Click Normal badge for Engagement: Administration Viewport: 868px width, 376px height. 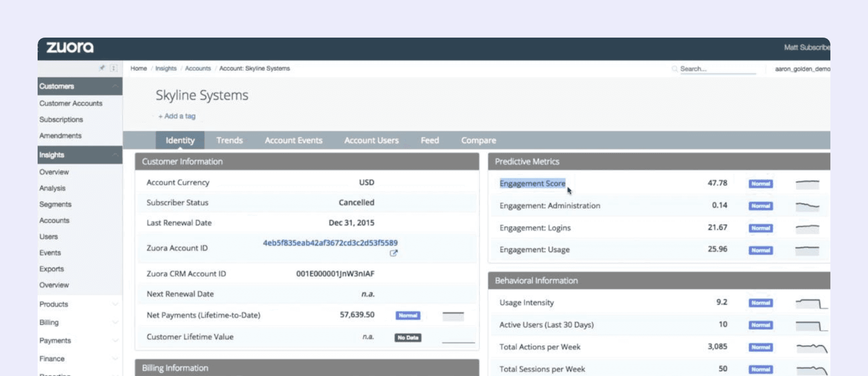(760, 206)
